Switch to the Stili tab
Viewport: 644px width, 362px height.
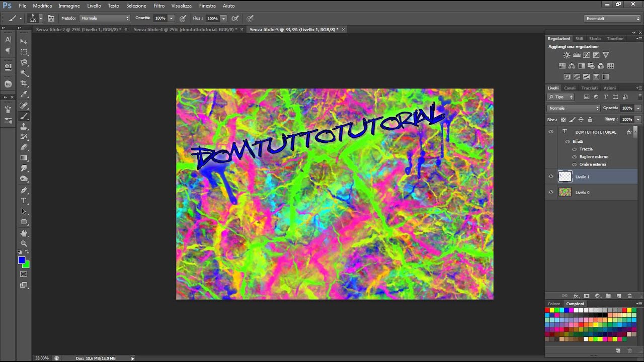[579, 39]
